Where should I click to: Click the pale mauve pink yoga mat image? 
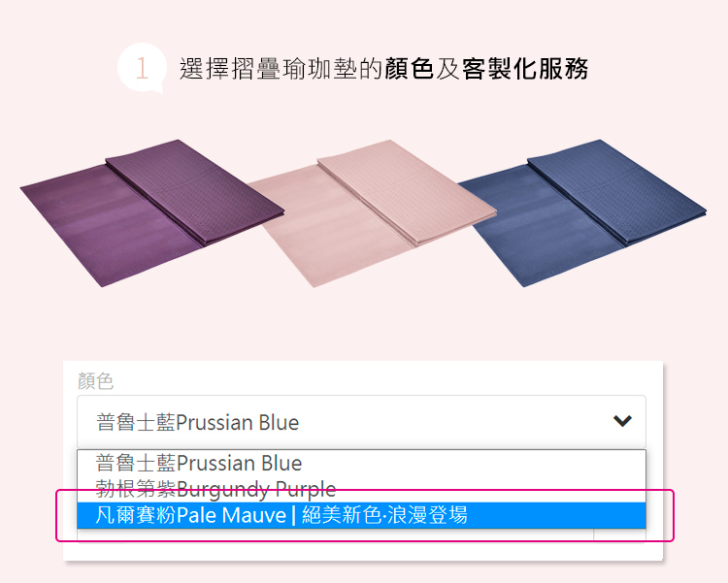[372, 212]
